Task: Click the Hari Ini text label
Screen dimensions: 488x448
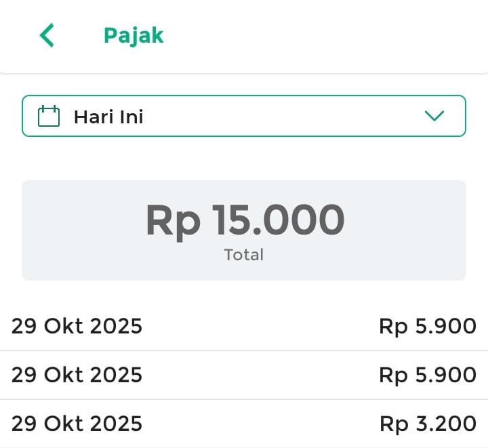Action: click(108, 117)
